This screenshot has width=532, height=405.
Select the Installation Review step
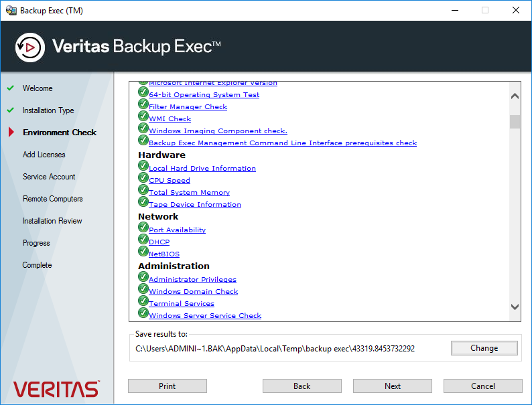[x=52, y=221]
